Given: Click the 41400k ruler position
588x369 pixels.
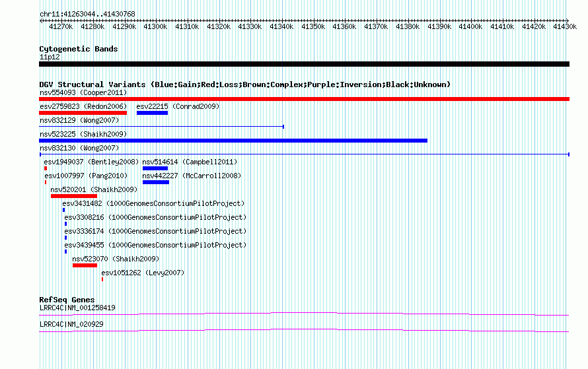Looking at the screenshot, I should [470, 26].
